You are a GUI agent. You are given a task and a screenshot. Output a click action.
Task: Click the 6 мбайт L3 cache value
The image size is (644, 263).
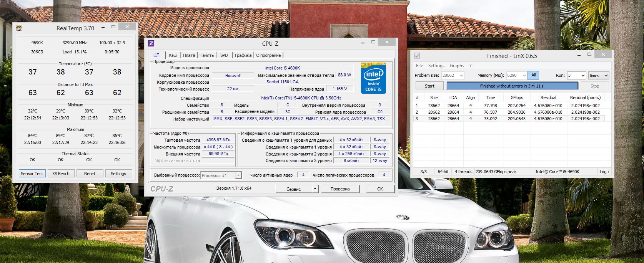pos(351,160)
